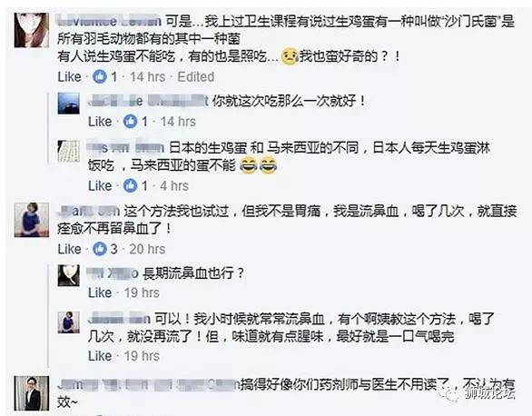Click the thumbs-up icon on the 日本的生鸡蛋 reply
The image size is (532, 416).
coord(130,185)
